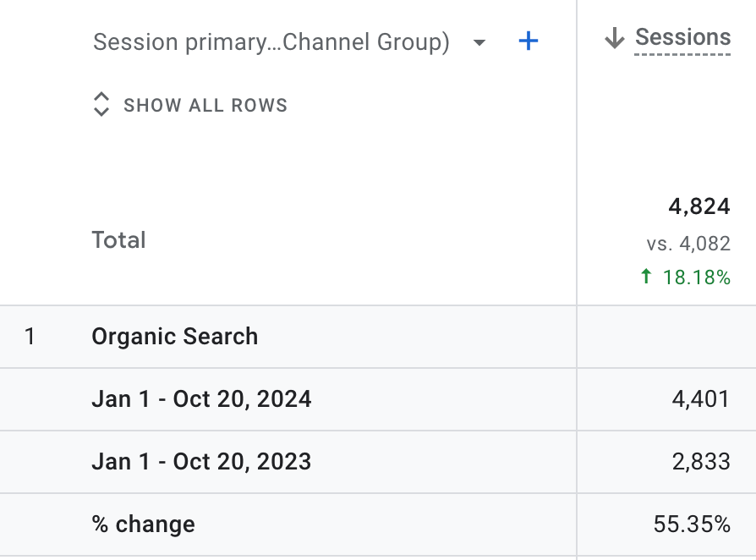756x560 pixels.
Task: Click the Jan 1 - Oct 20, 2024 row
Action: [201, 399]
